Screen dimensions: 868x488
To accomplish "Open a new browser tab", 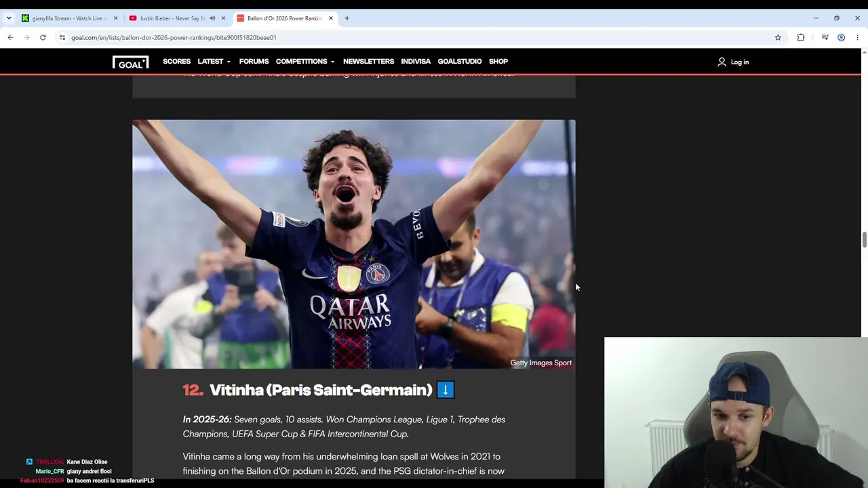I will click(347, 18).
